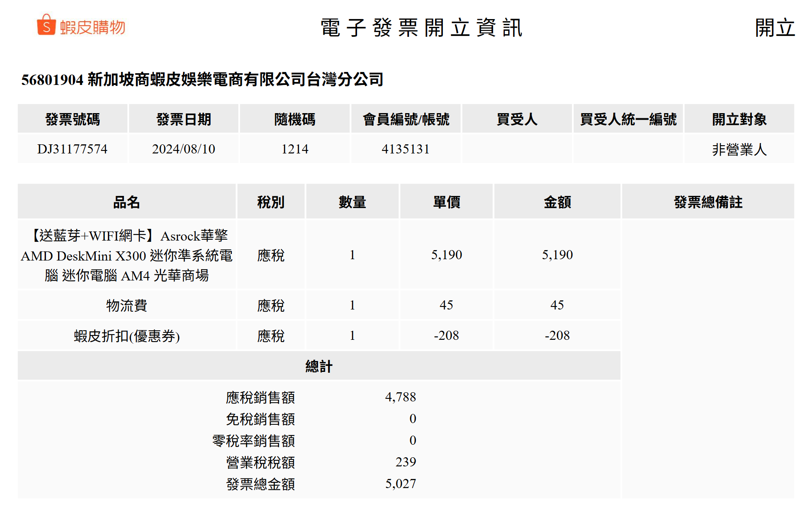
Task: Click the unit price 45 for 物流費
Action: (446, 305)
